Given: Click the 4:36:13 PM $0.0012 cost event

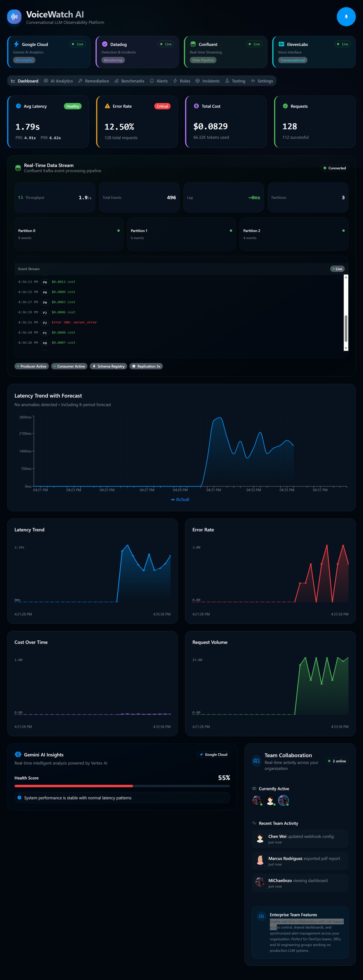Looking at the screenshot, I should click(x=179, y=282).
